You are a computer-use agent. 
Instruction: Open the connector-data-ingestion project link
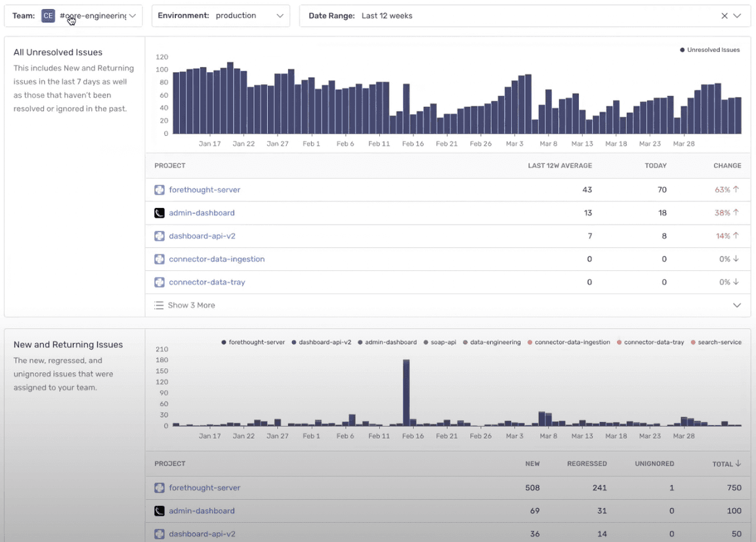pos(217,259)
